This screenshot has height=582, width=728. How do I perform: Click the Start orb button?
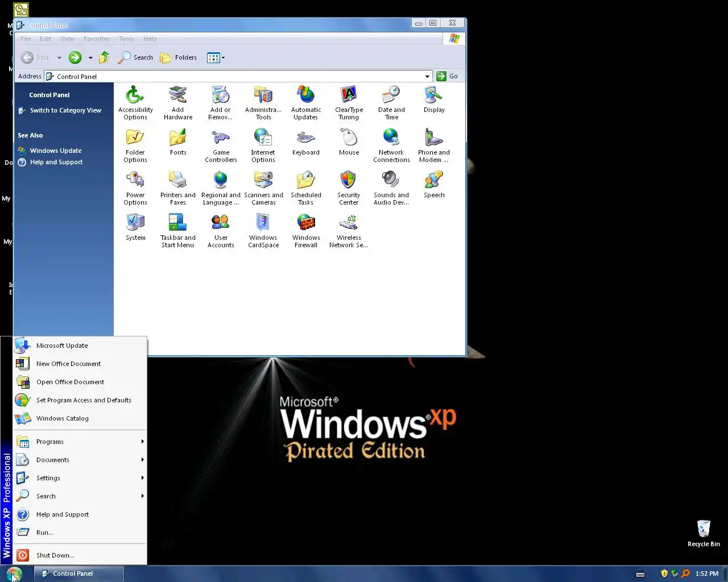[15, 573]
